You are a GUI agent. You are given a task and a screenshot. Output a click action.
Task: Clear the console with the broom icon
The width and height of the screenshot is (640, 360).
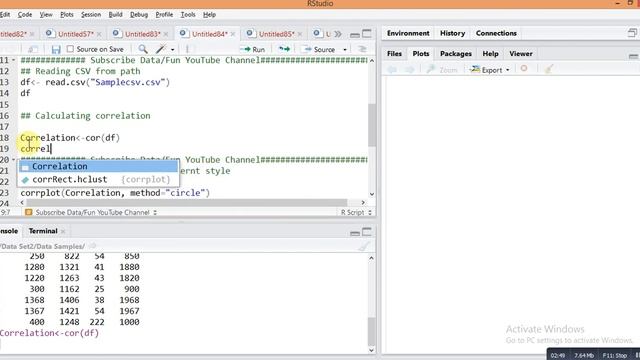[364, 246]
